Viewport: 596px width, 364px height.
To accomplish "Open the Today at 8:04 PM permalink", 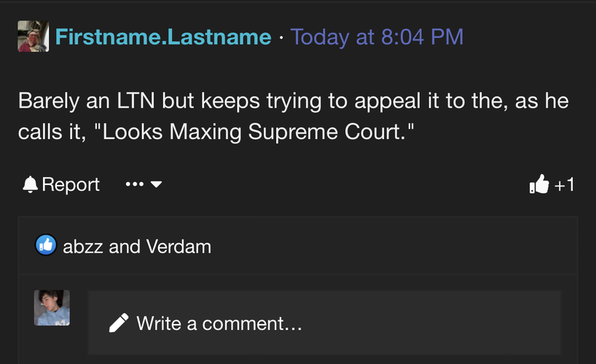I will click(377, 37).
